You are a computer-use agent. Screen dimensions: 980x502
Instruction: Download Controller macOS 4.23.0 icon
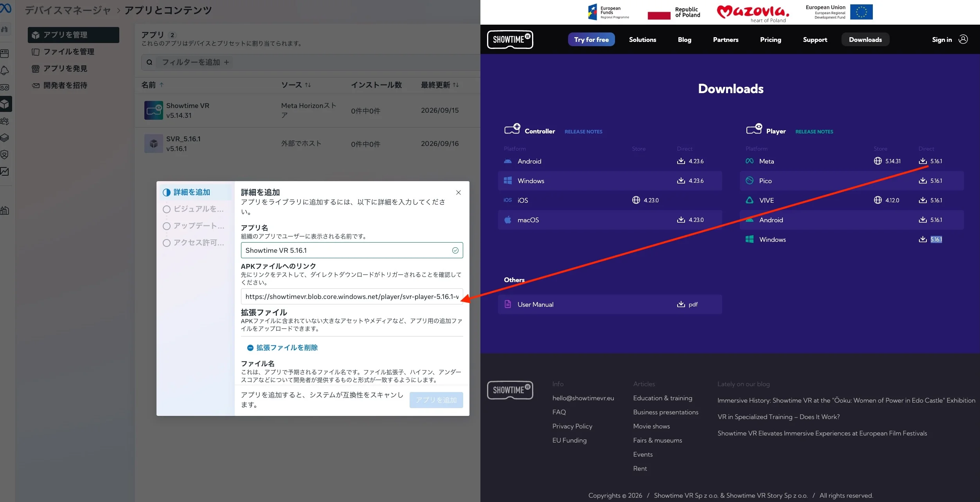[x=681, y=220]
